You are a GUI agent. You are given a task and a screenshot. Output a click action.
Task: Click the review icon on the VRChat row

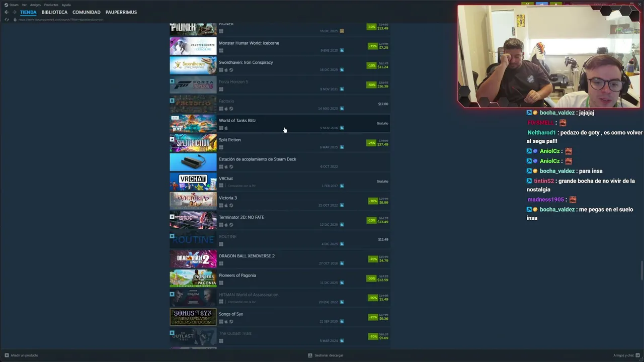[342, 186]
